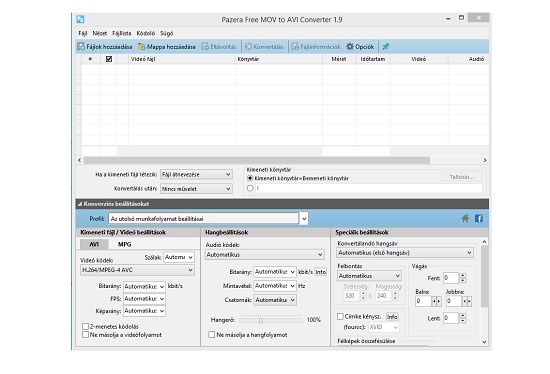The height and width of the screenshot is (374, 550).
Task: Click the file list horizontal scrollbar
Action: click(257, 160)
